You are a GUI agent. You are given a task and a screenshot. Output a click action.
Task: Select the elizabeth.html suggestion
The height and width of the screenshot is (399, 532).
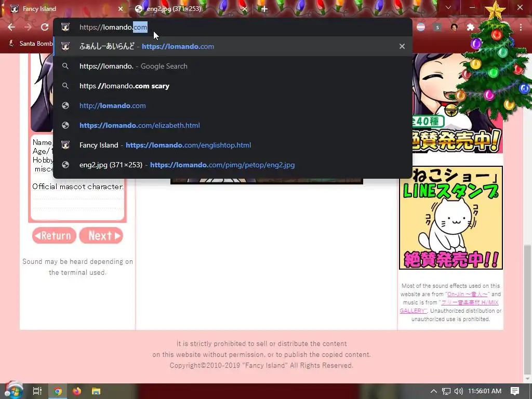click(233, 125)
